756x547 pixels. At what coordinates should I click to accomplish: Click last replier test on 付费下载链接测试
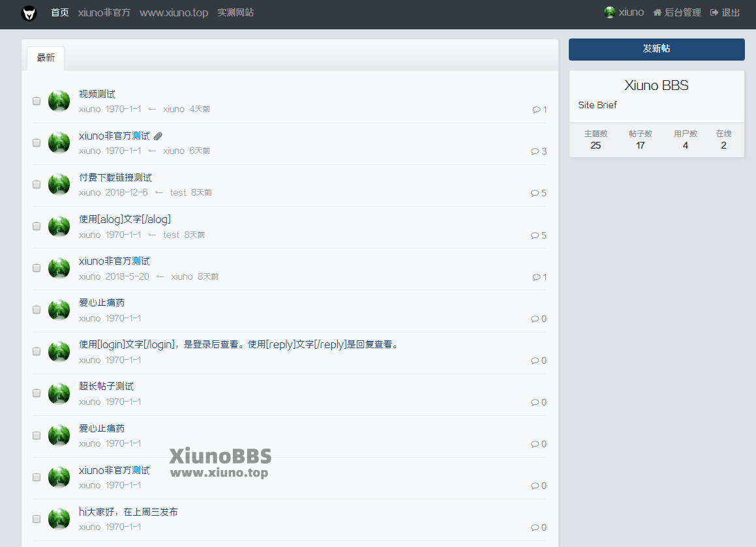click(178, 193)
